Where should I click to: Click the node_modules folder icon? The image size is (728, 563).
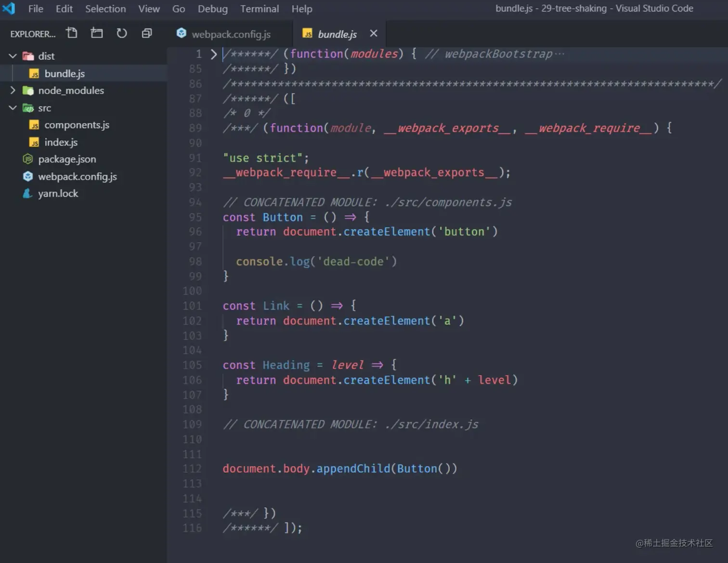[x=28, y=91]
